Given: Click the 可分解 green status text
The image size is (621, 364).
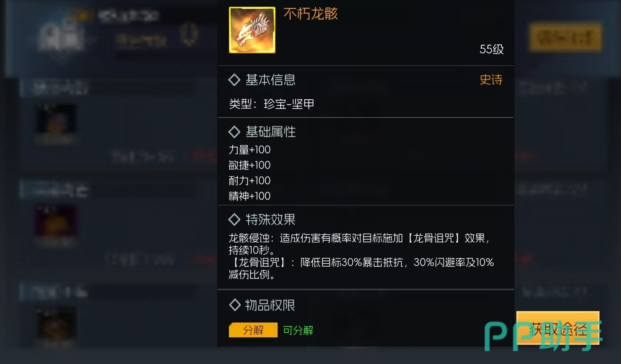Looking at the screenshot, I should pyautogui.click(x=298, y=330).
